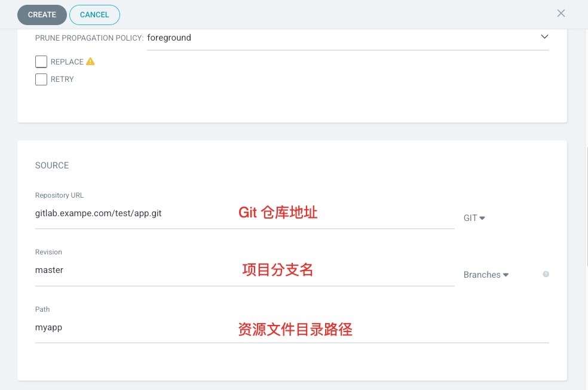The width and height of the screenshot is (588, 390).
Task: Enable the REPLACE checkbox
Action: point(41,62)
